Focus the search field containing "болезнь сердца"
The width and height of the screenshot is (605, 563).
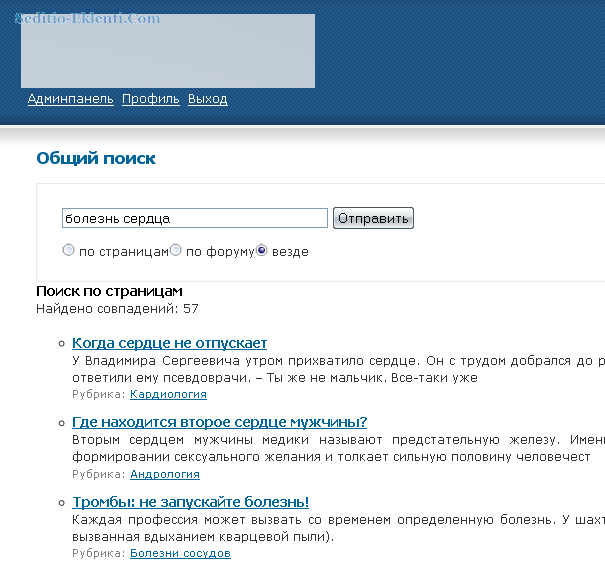coord(194,218)
